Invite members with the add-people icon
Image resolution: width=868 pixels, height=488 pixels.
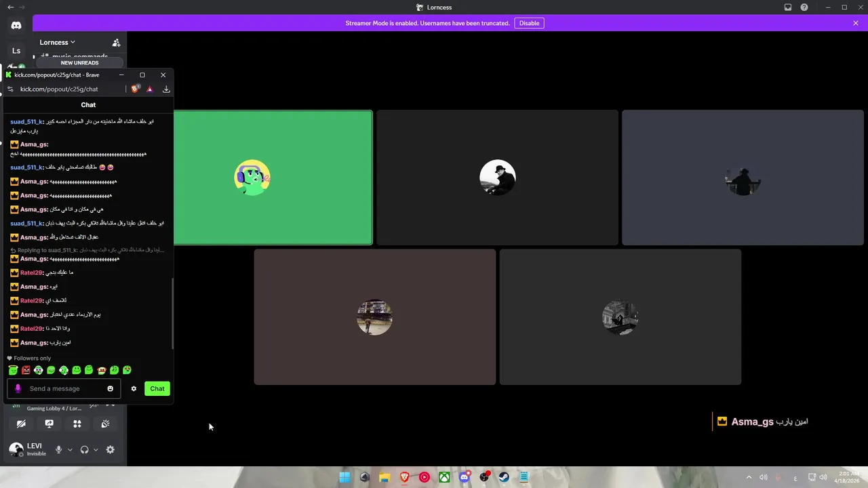(116, 43)
